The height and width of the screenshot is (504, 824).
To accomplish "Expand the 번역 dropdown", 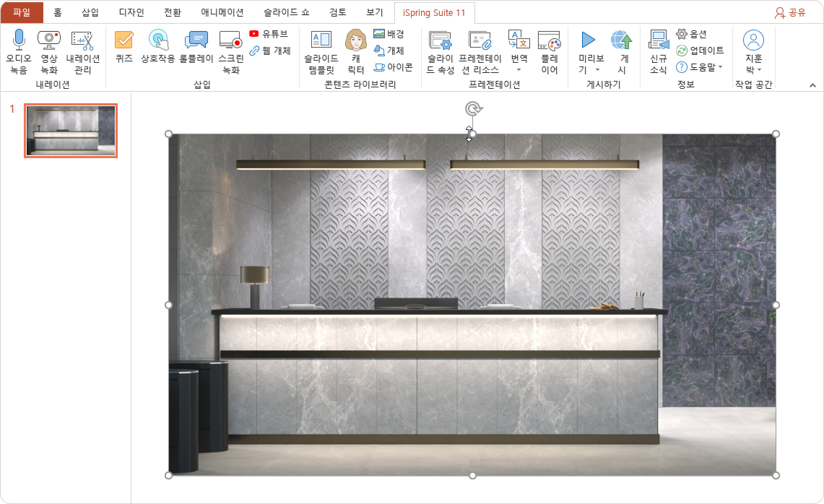I will (519, 69).
